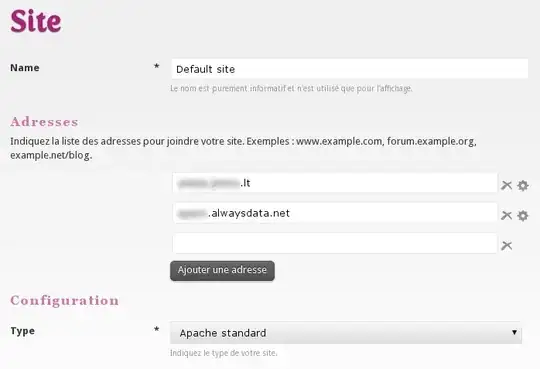
Task: Click the Name field label
Action: 25,68
